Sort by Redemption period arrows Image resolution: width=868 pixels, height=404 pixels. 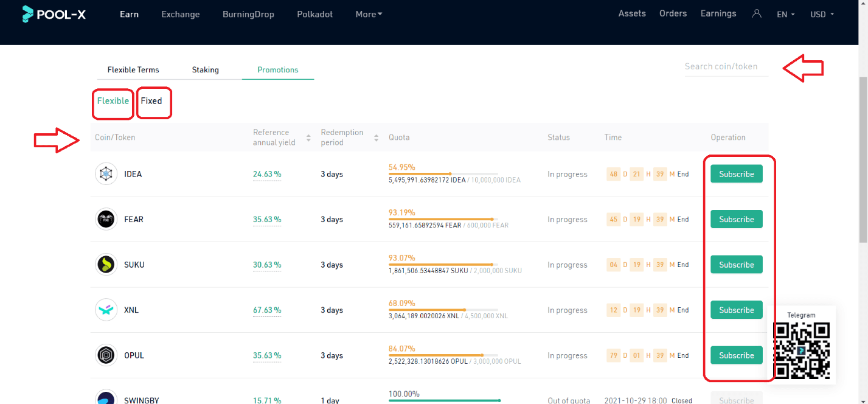coord(376,138)
